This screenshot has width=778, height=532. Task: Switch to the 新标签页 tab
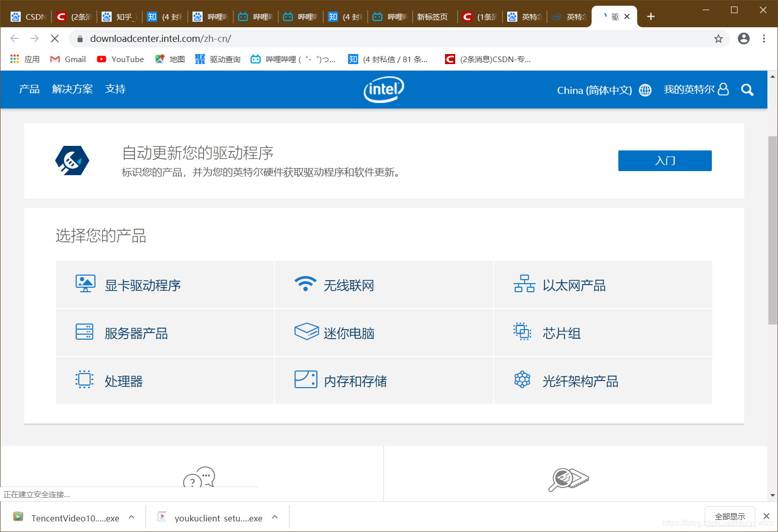point(434,17)
